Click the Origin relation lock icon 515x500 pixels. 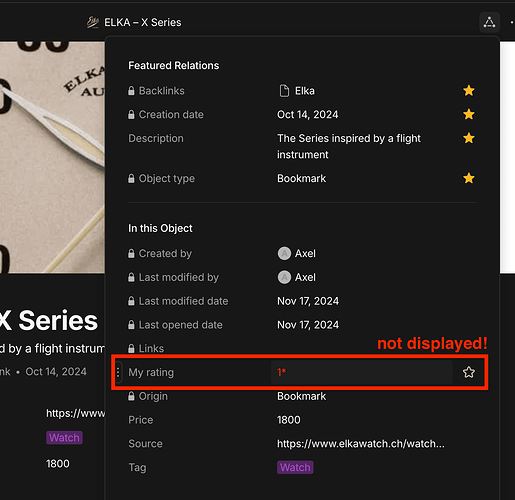[131, 396]
